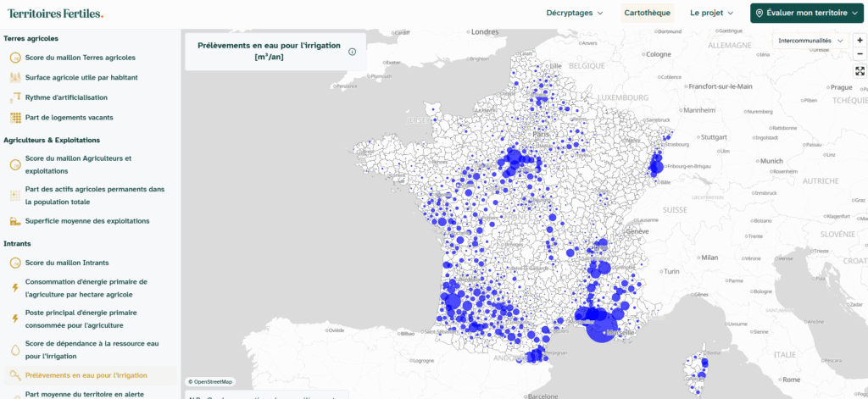Zoom in on the map

860,41
